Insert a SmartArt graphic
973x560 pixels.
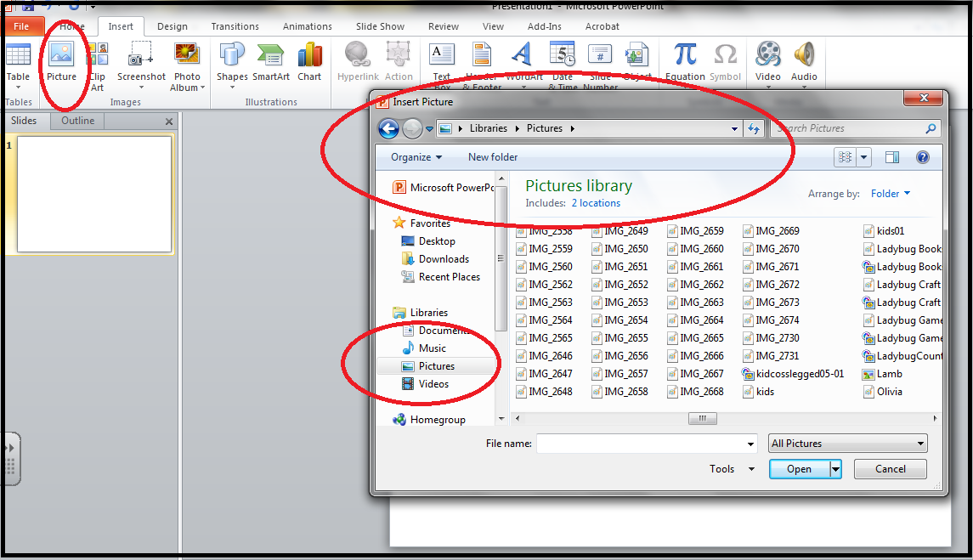[x=271, y=62]
